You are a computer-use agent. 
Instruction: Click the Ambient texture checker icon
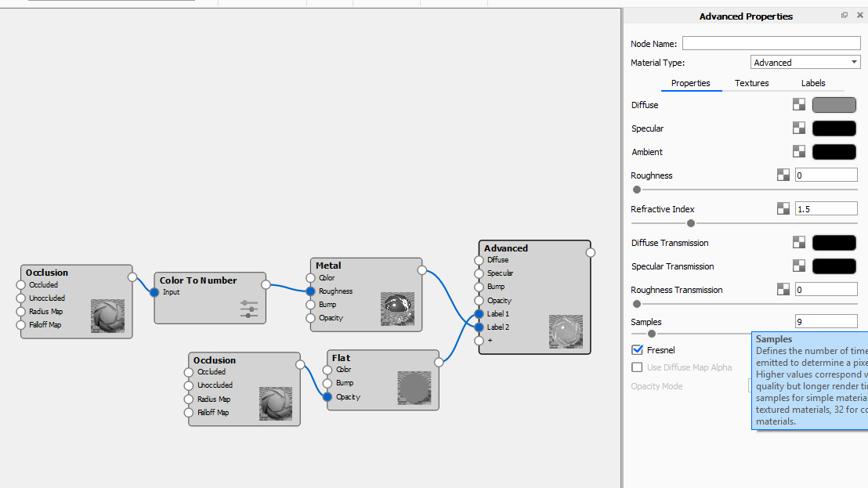click(x=799, y=151)
